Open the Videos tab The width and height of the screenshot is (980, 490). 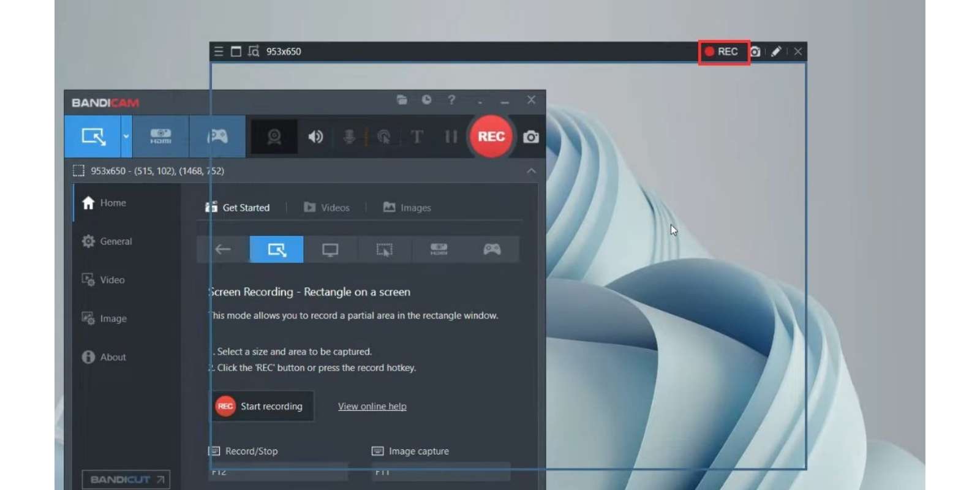pyautogui.click(x=327, y=208)
